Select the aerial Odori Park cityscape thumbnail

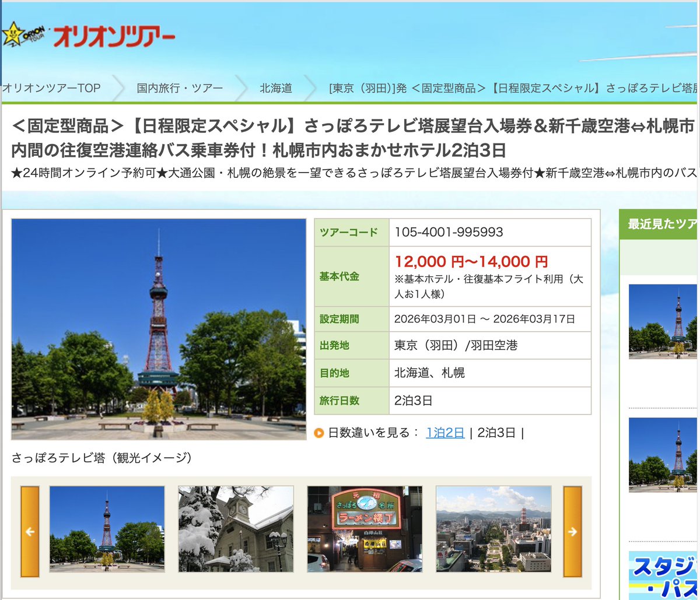click(494, 529)
